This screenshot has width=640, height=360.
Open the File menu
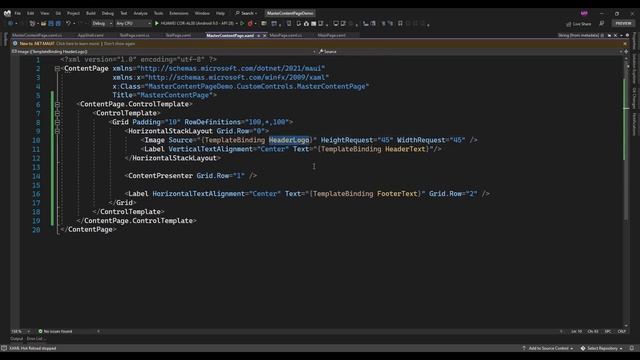18,13
